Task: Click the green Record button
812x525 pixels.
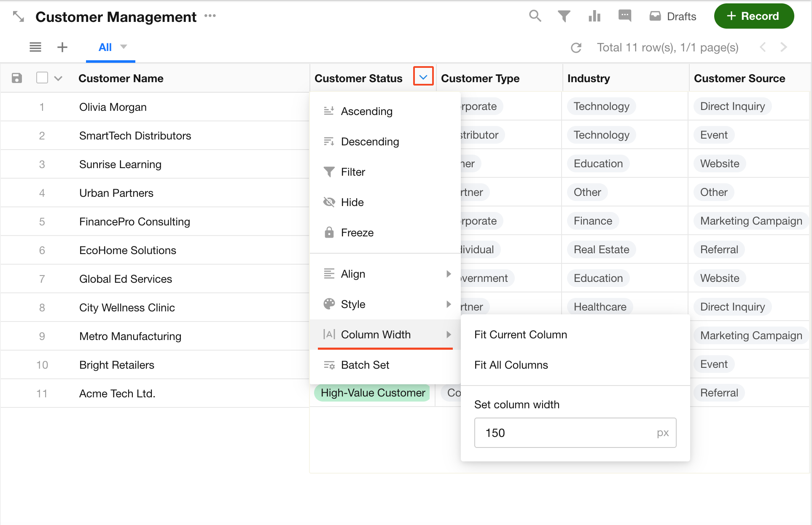Action: point(753,16)
